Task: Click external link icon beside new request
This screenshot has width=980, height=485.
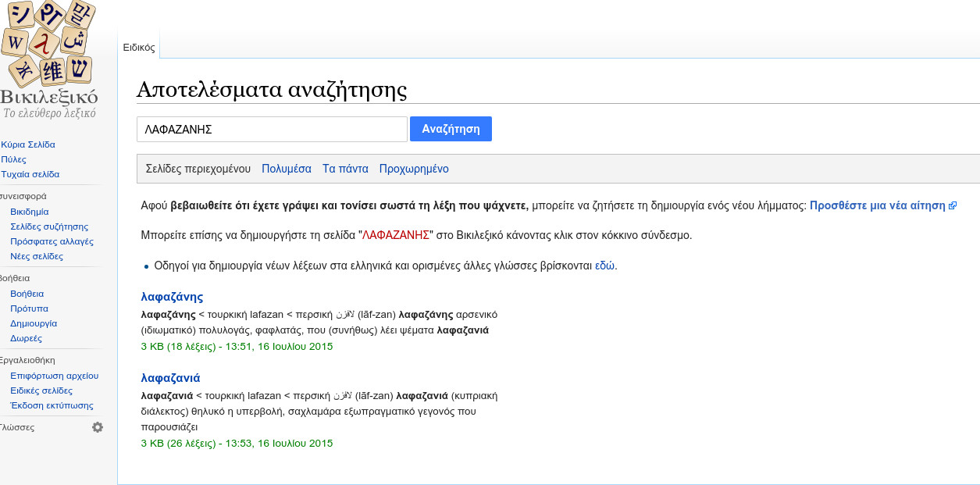Action: click(x=952, y=206)
